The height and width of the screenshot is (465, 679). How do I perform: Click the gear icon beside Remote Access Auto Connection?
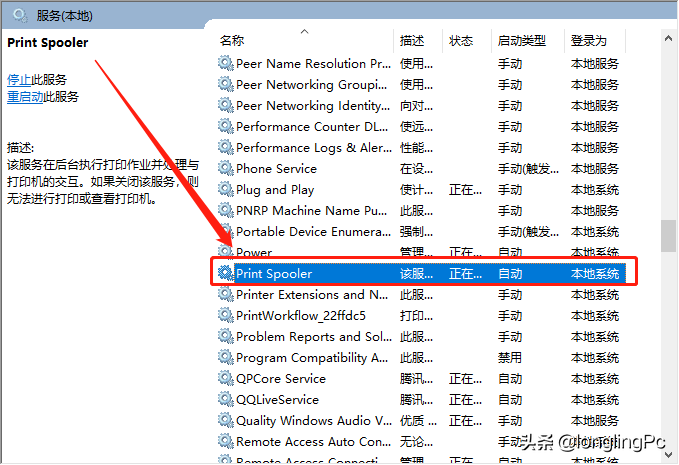pyautogui.click(x=225, y=441)
